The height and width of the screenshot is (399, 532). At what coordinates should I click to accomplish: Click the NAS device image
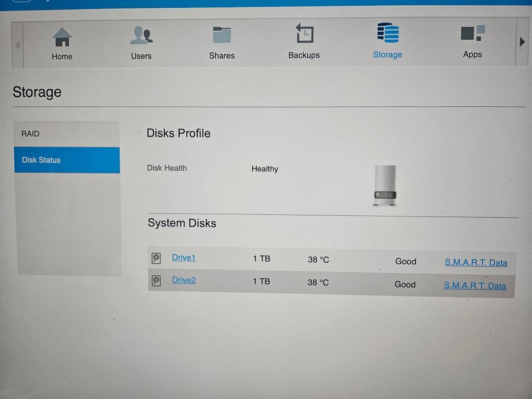[385, 186]
